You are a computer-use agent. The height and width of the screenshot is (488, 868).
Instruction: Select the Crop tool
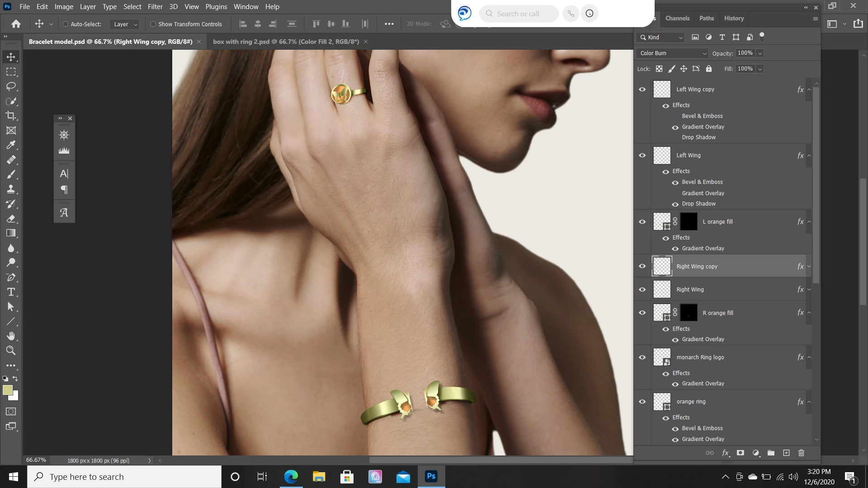pyautogui.click(x=11, y=116)
